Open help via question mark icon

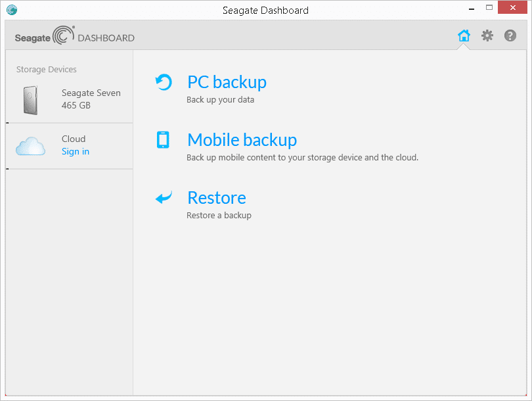click(x=510, y=35)
